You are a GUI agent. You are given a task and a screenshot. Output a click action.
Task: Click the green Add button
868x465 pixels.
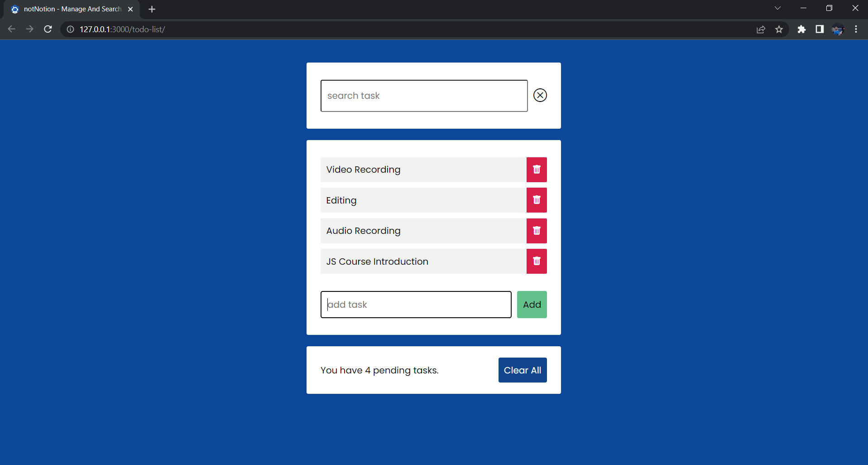pos(532,305)
